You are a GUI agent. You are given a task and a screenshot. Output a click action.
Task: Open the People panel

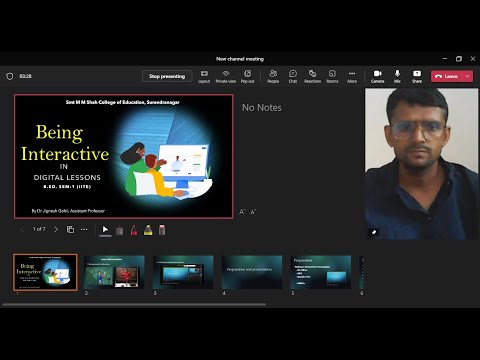[273, 76]
